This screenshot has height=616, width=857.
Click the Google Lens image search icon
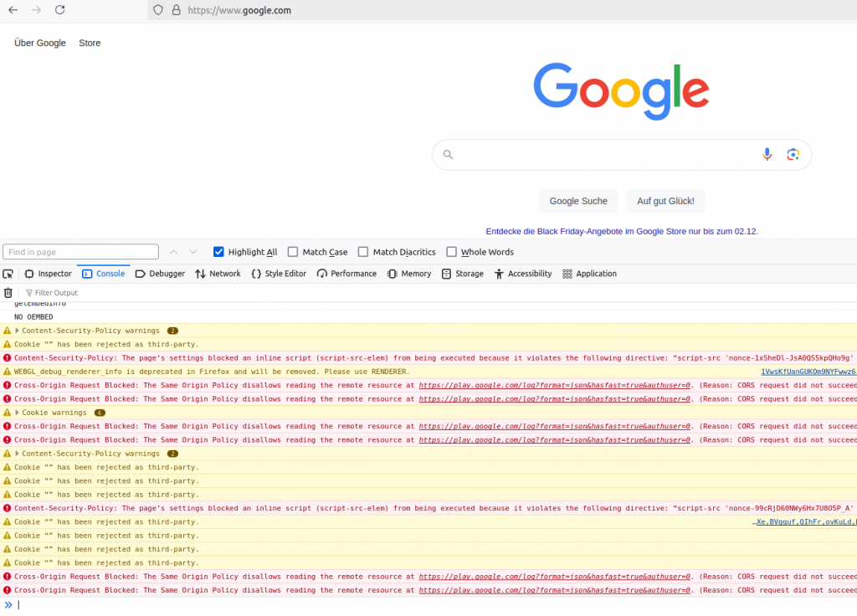(793, 154)
